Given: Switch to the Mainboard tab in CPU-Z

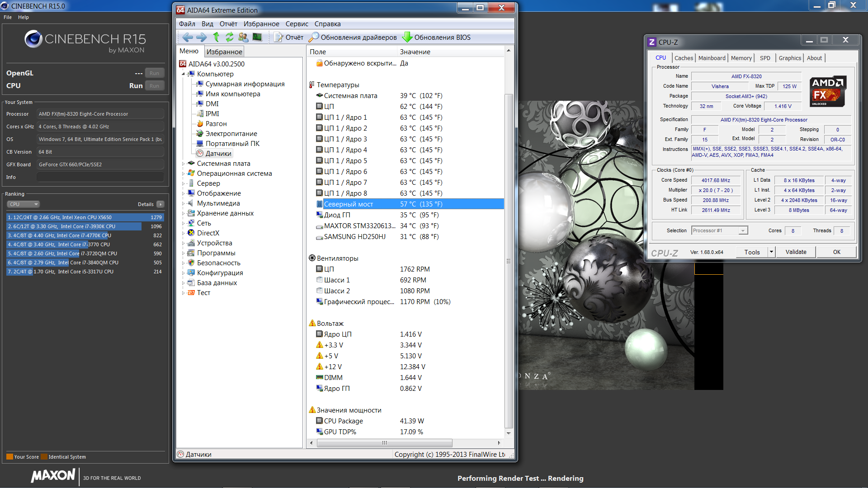Looking at the screenshot, I should (x=712, y=58).
